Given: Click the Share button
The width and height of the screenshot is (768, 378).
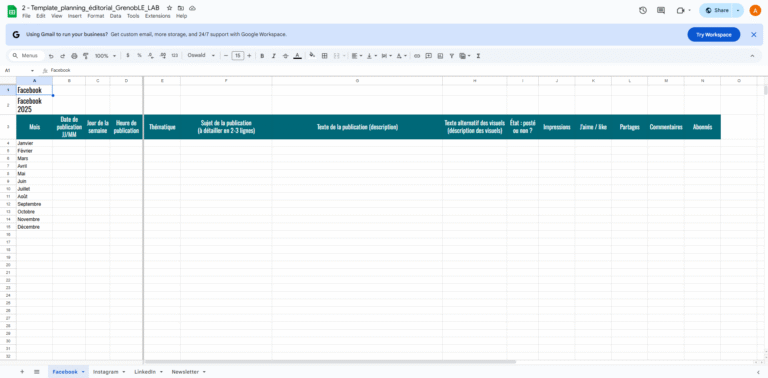Looking at the screenshot, I should pyautogui.click(x=717, y=10).
